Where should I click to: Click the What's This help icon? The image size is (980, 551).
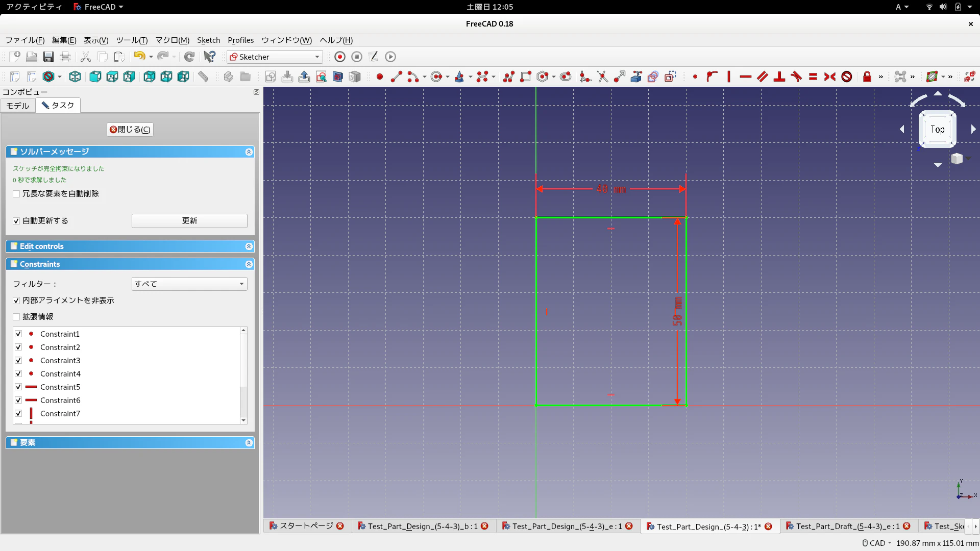pyautogui.click(x=210, y=57)
